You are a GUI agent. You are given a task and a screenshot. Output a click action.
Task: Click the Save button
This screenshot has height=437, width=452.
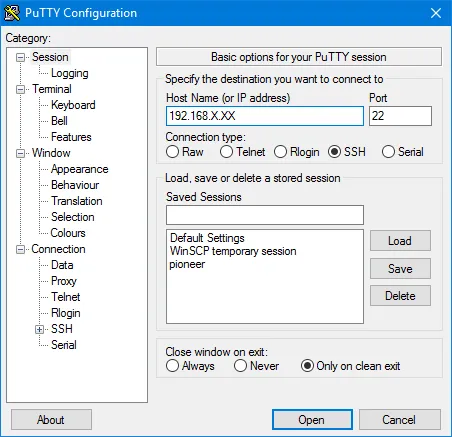tap(400, 269)
